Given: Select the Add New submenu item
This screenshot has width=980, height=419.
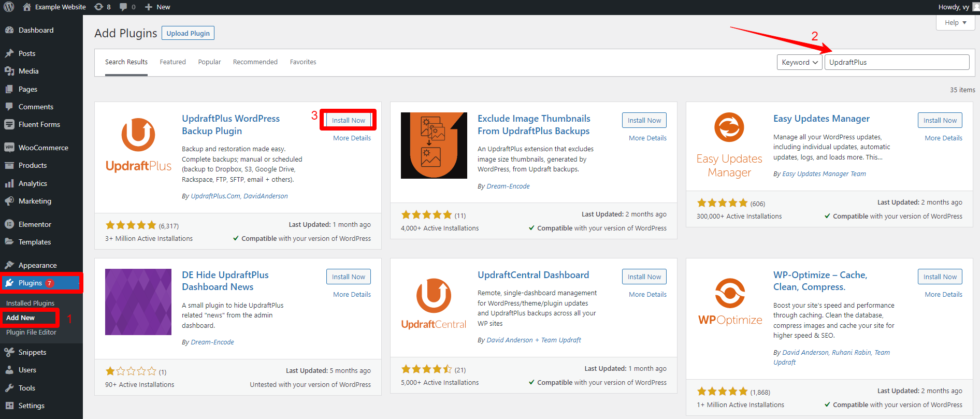Looking at the screenshot, I should pyautogui.click(x=20, y=317).
